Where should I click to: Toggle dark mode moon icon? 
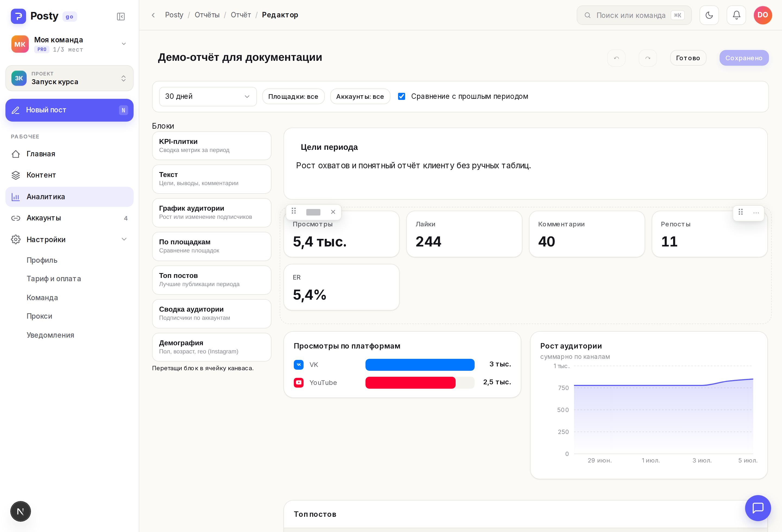(x=709, y=15)
